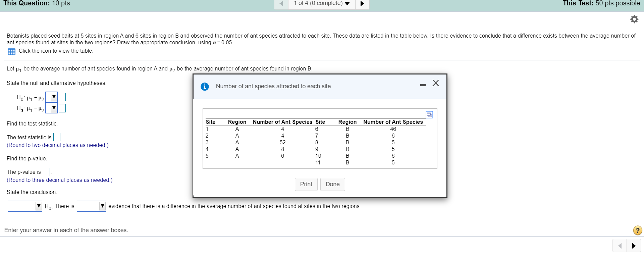This screenshot has width=644, height=254.
Task: Click the test statistic input box
Action: click(x=57, y=137)
